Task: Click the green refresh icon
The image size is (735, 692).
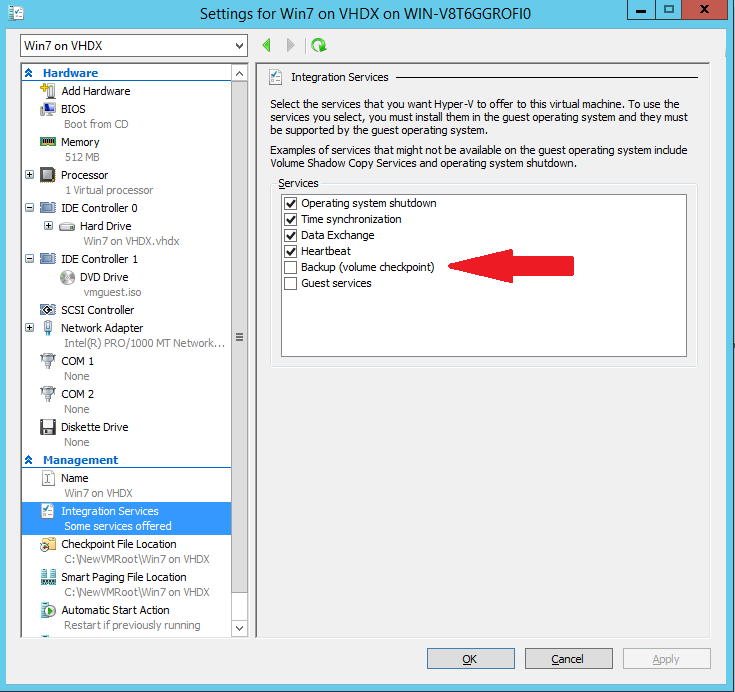Action: coord(319,45)
